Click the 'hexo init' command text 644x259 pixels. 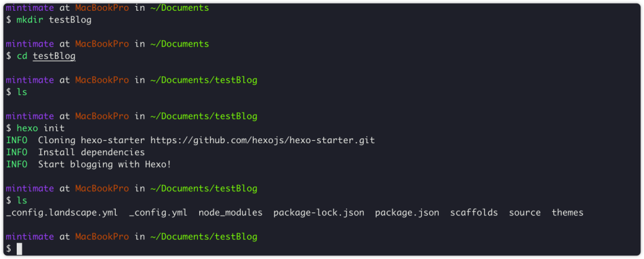click(x=41, y=128)
